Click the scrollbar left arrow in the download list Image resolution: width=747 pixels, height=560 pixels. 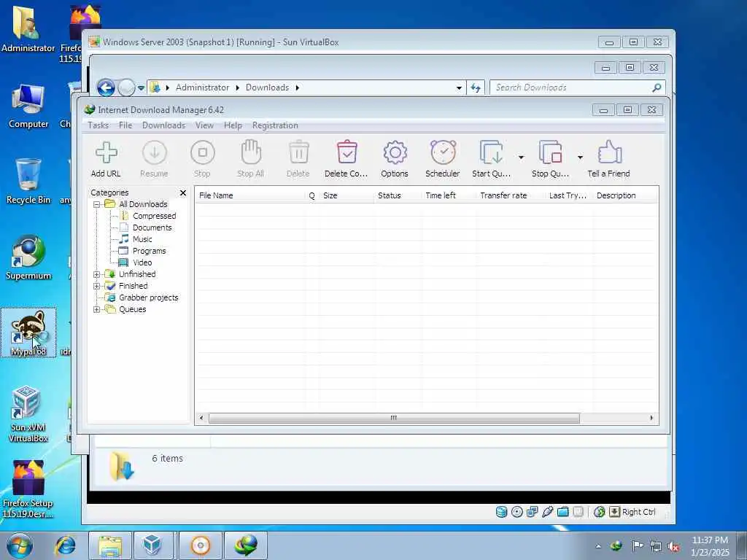click(x=201, y=418)
